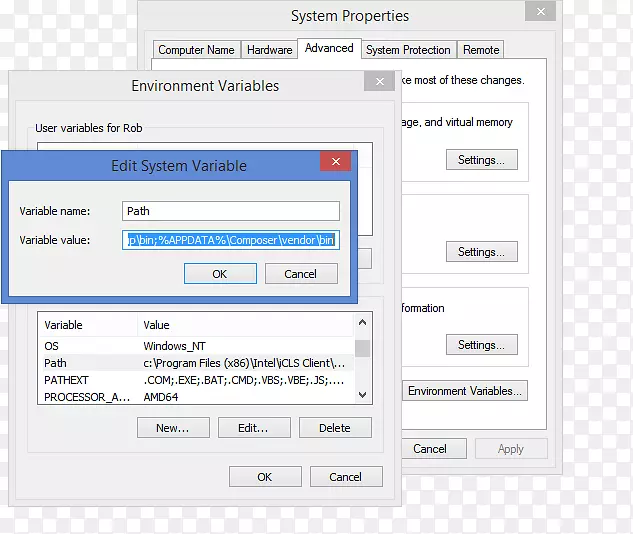Select the System Protection tab
This screenshot has height=534, width=633.
click(x=408, y=50)
